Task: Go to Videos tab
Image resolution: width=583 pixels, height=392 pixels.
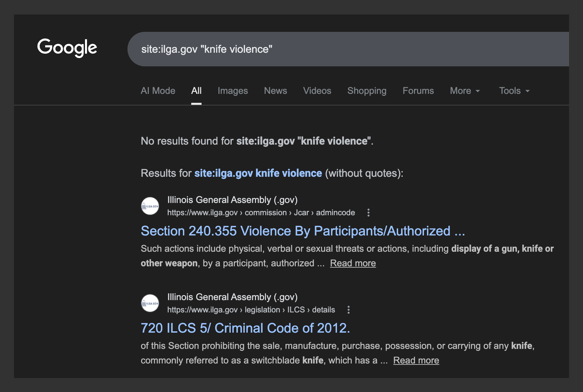Action: click(x=317, y=91)
